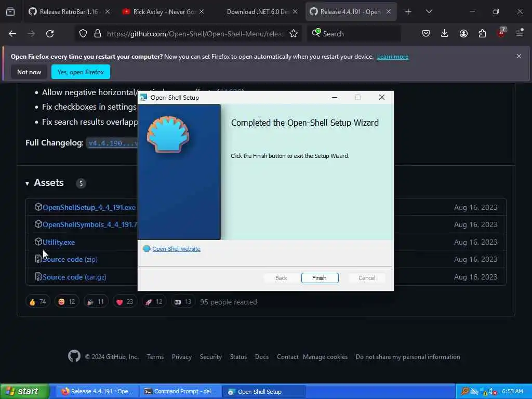Image resolution: width=532 pixels, height=399 pixels.
Task: Click the Firefox forward arrow
Action: 31,34
